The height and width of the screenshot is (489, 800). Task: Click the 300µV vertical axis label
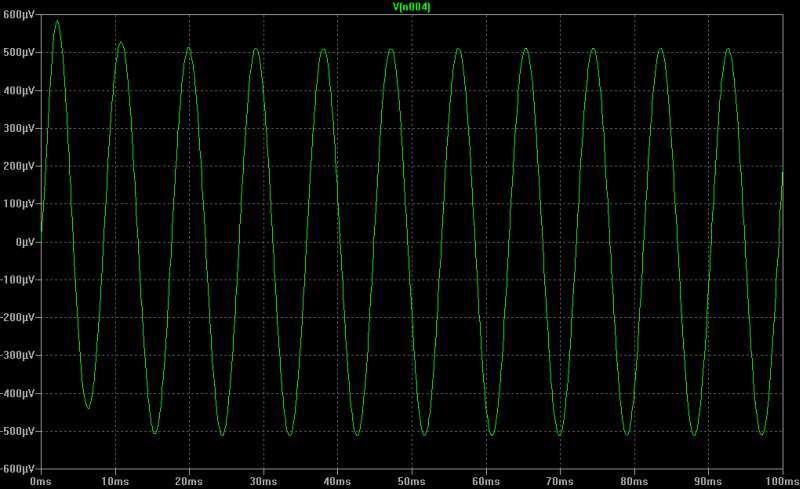click(x=19, y=128)
